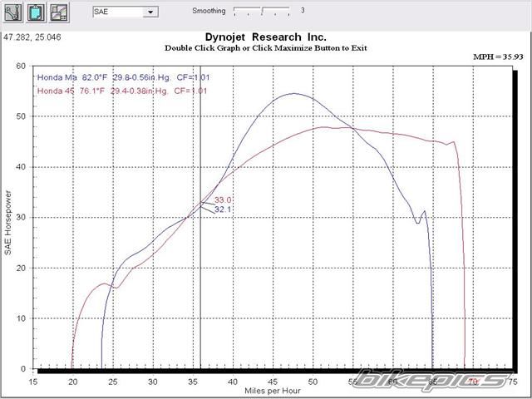Screen dimensions: 532x399
Task: Click the Smoothing value 3
Action: click(303, 10)
